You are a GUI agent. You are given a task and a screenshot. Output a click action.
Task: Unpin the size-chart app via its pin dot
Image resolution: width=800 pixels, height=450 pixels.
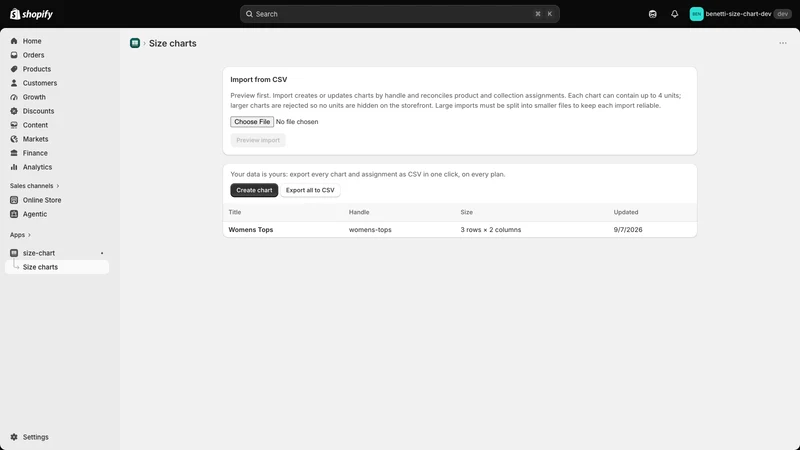(x=102, y=253)
